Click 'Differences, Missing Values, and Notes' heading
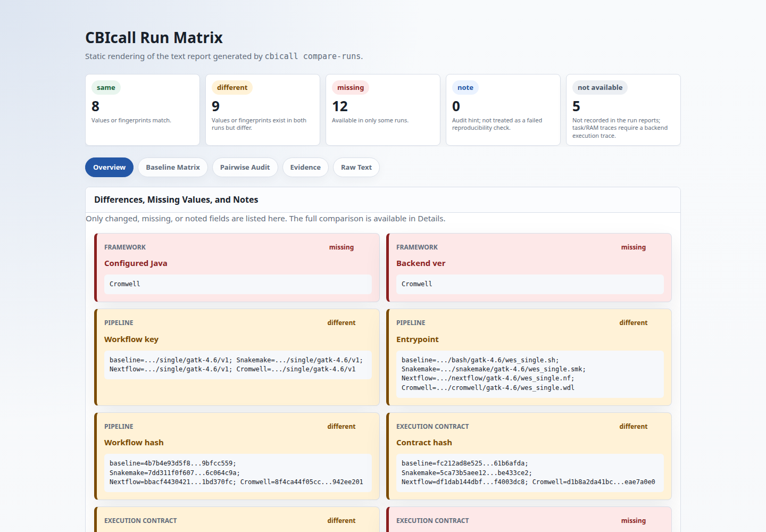This screenshot has width=766, height=532. [x=176, y=199]
